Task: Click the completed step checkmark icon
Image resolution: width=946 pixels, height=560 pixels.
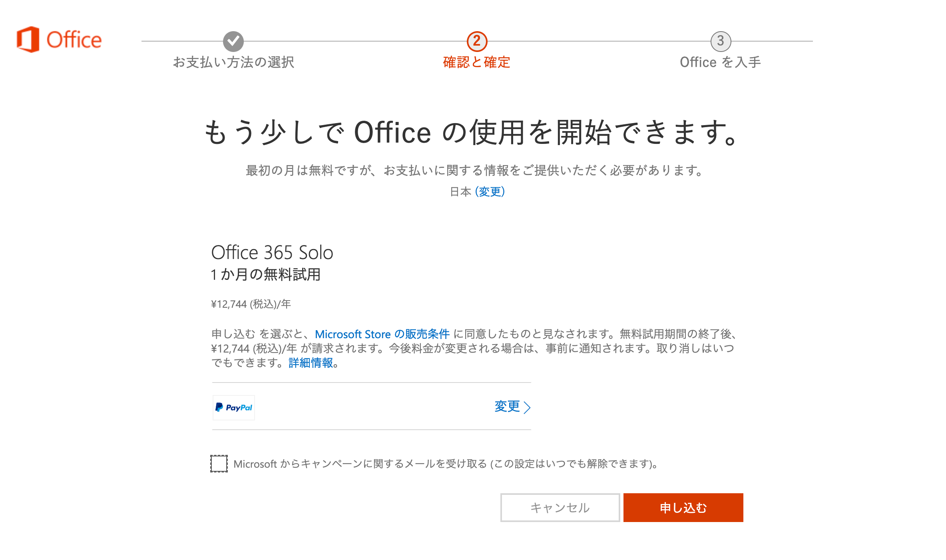Action: [233, 41]
